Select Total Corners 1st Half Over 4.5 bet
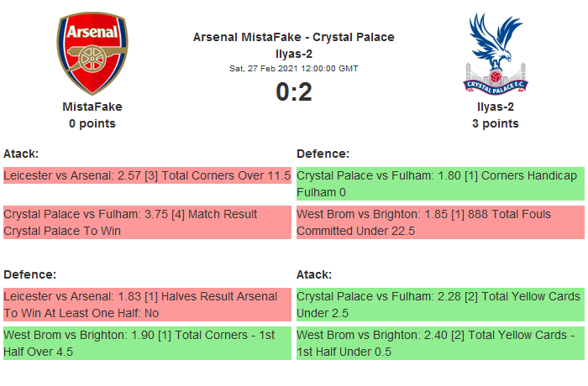Screen dimensions: 588x386 147,343
